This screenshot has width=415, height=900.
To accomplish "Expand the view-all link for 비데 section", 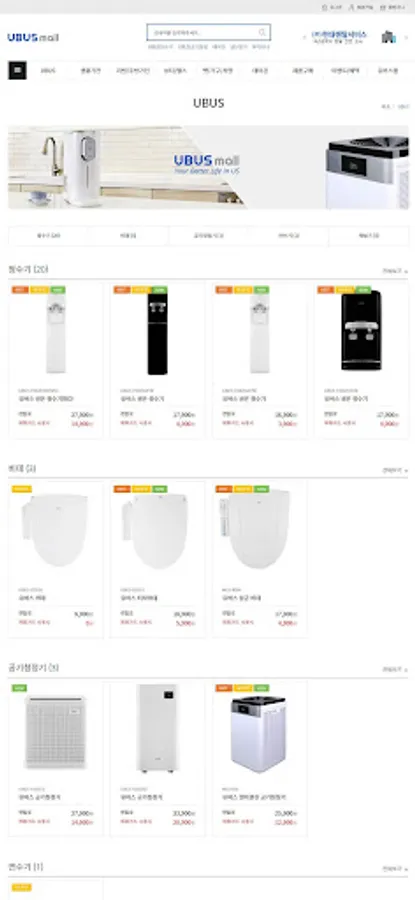I will pos(395,470).
